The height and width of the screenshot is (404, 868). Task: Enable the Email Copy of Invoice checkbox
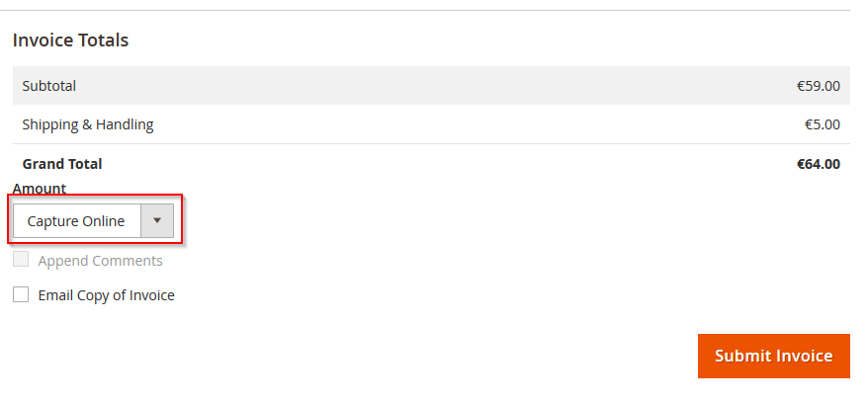[21, 294]
